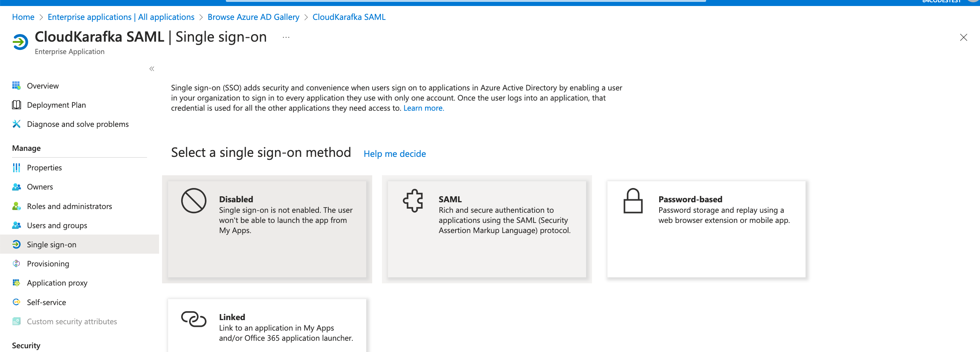This screenshot has width=980, height=352.
Task: Click the Learn more link
Action: click(424, 108)
